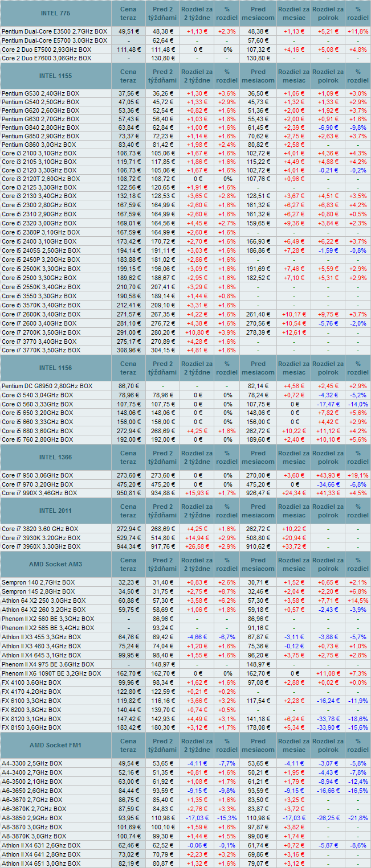This screenshot has height=868, width=371.
Task: Select Cena teraz header in INTEL 775 section
Action: tap(128, 13)
